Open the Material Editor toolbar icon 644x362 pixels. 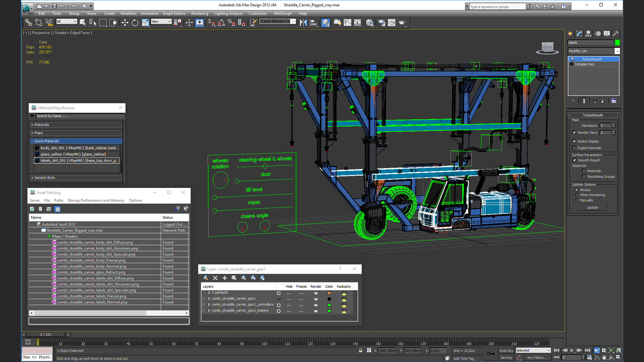[370, 22]
